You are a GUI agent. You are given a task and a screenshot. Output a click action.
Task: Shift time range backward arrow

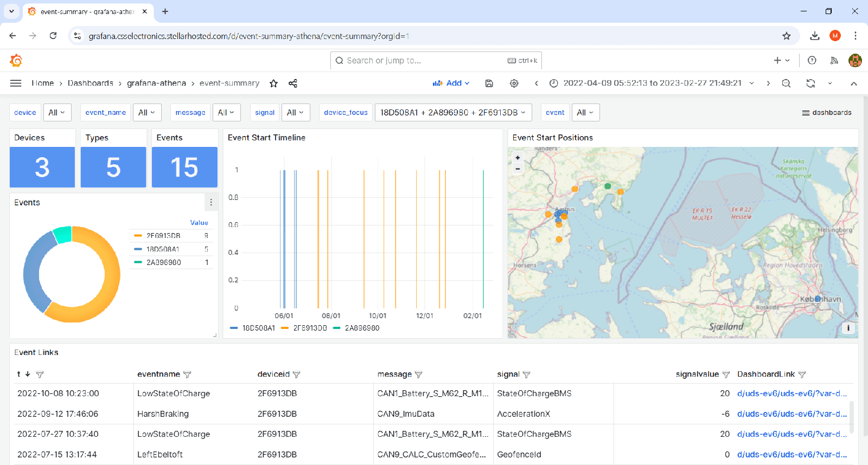coord(536,83)
